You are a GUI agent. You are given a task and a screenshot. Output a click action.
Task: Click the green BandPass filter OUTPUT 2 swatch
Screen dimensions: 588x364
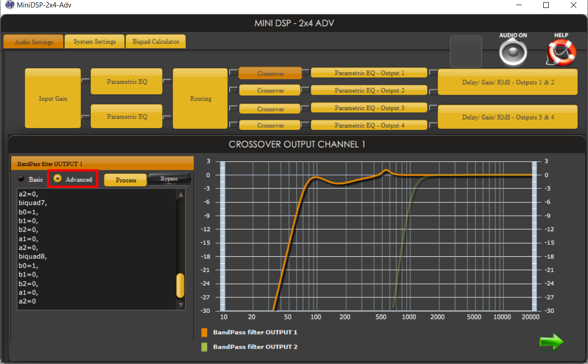[x=204, y=347]
